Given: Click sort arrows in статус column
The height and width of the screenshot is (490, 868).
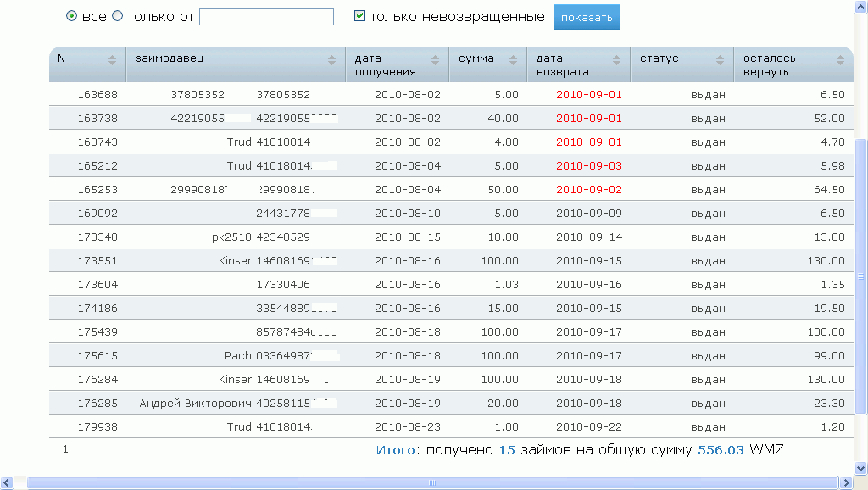Looking at the screenshot, I should (720, 59).
